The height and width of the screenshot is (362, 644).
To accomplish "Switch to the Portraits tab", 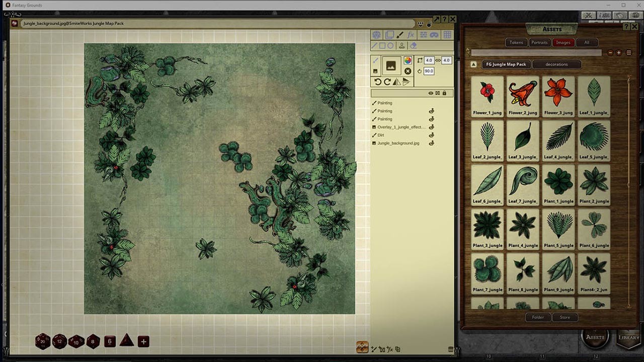I will click(539, 43).
